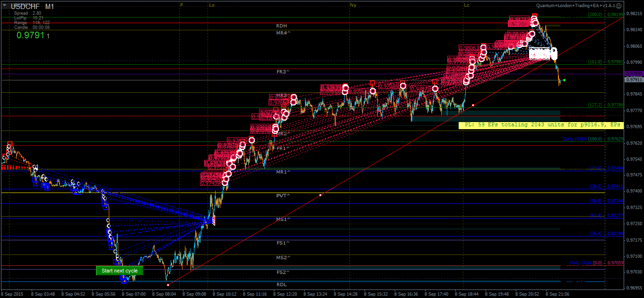Image resolution: width=644 pixels, height=298 pixels.
Task: Select the RDH level label
Action: click(x=282, y=26)
